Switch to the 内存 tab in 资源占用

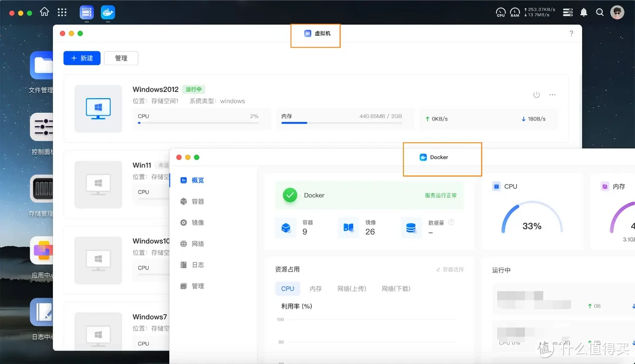(x=316, y=288)
